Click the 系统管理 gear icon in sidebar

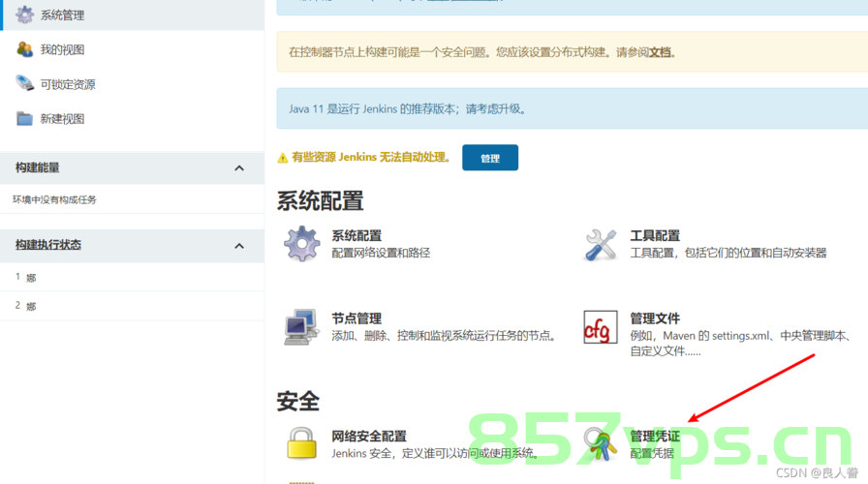pyautogui.click(x=24, y=15)
